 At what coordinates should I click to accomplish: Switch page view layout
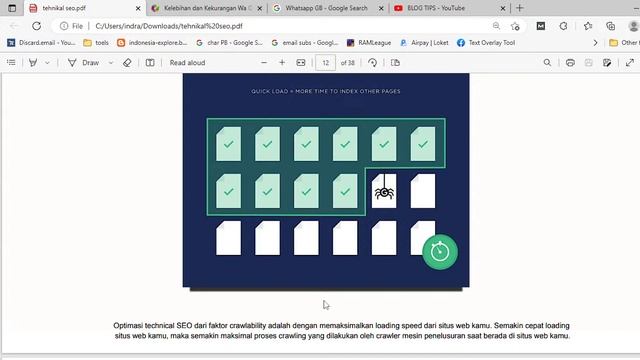[x=395, y=62]
